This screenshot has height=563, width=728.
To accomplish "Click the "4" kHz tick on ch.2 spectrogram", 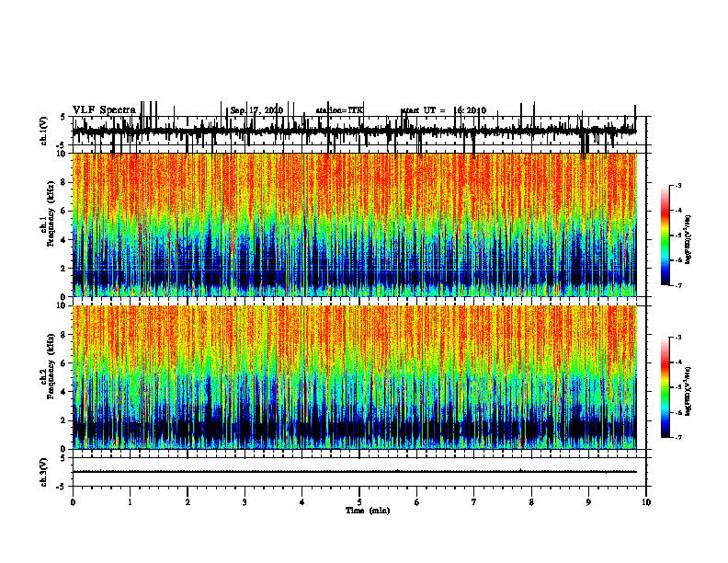I will pos(64,392).
